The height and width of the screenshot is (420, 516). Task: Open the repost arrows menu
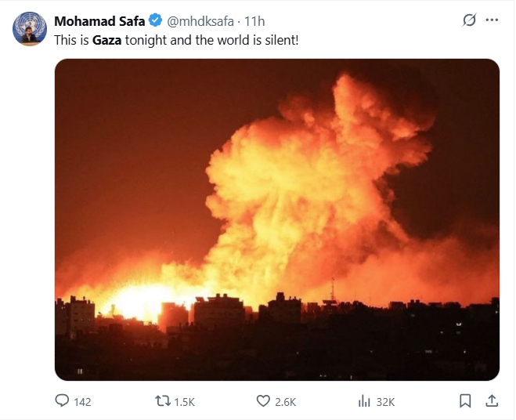coord(162,401)
